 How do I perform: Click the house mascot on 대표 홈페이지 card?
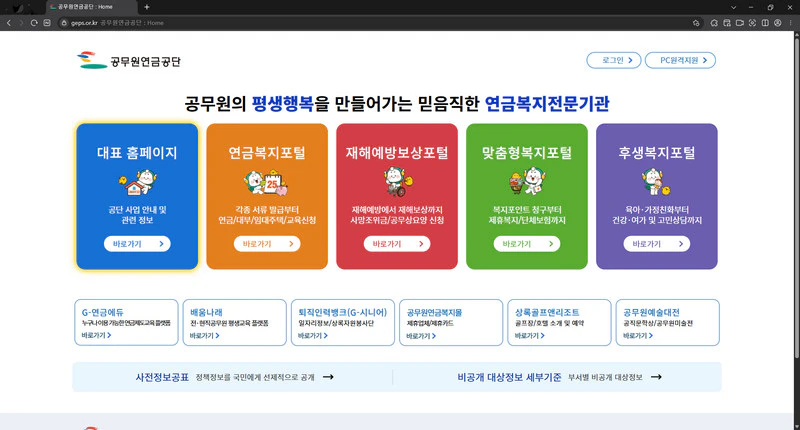point(137,183)
